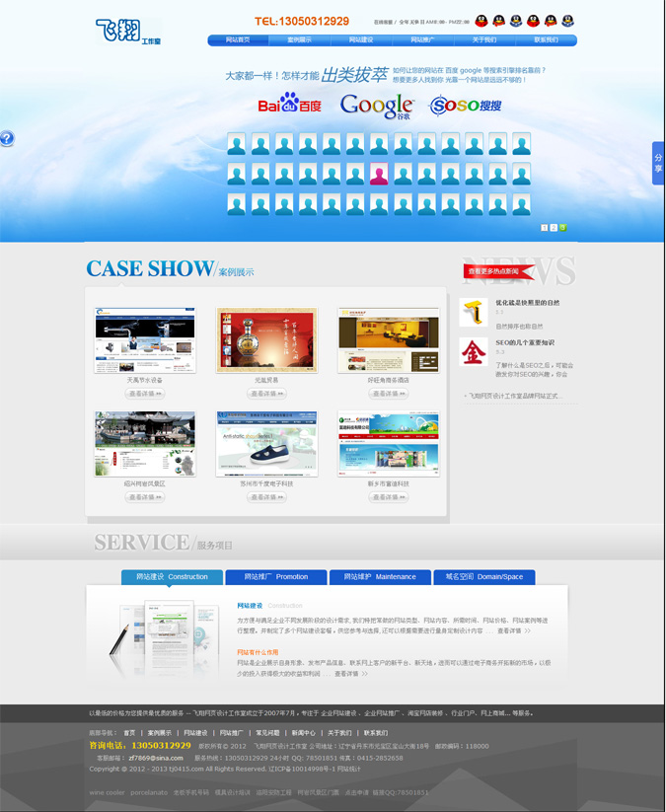666x812 pixels.
Task: Switch to the 网站推广 Promotion tab
Action: (x=276, y=577)
